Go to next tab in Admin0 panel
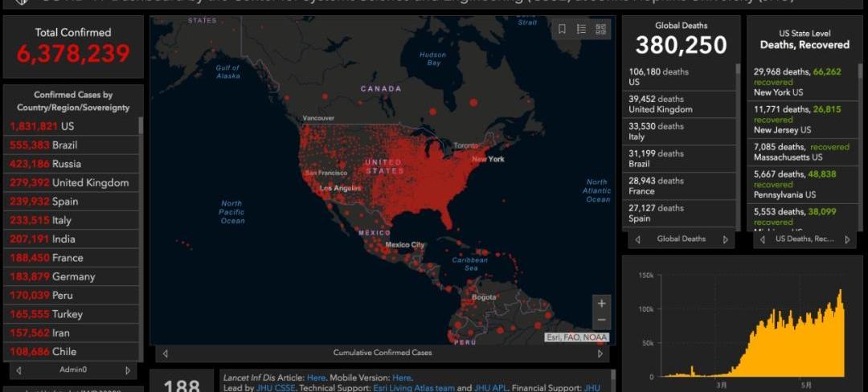Screen dimensions: 868x392 tap(128, 370)
